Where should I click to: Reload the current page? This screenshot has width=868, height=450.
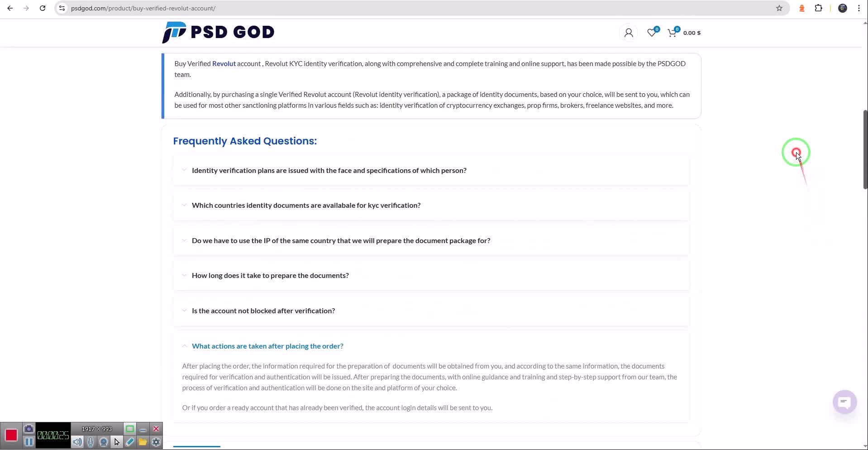[x=43, y=8]
